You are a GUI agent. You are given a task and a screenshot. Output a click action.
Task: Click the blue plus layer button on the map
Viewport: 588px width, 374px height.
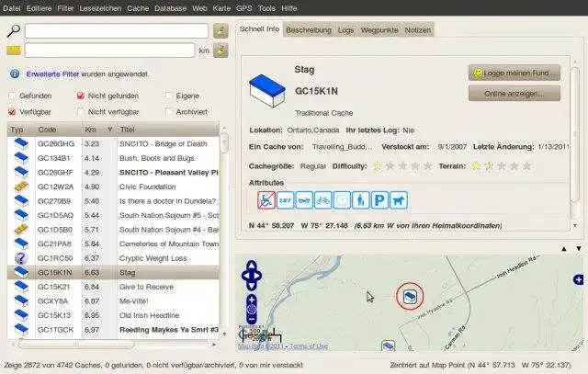coord(578,279)
